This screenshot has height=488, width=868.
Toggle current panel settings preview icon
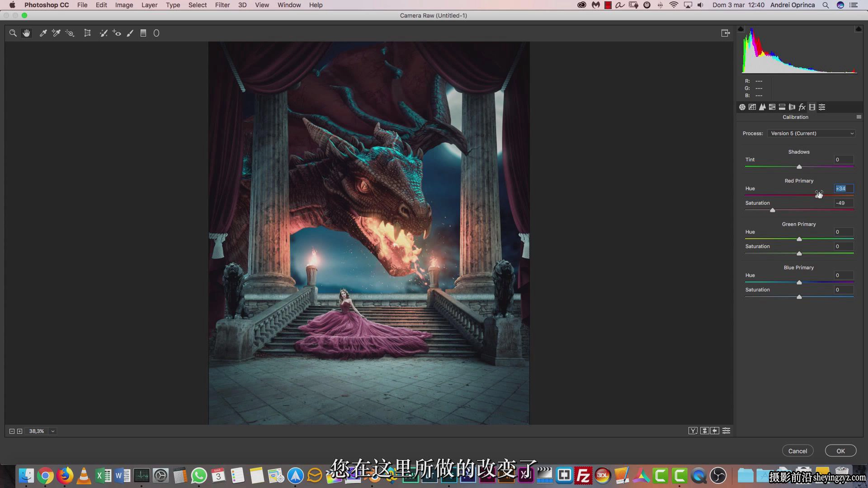click(726, 431)
